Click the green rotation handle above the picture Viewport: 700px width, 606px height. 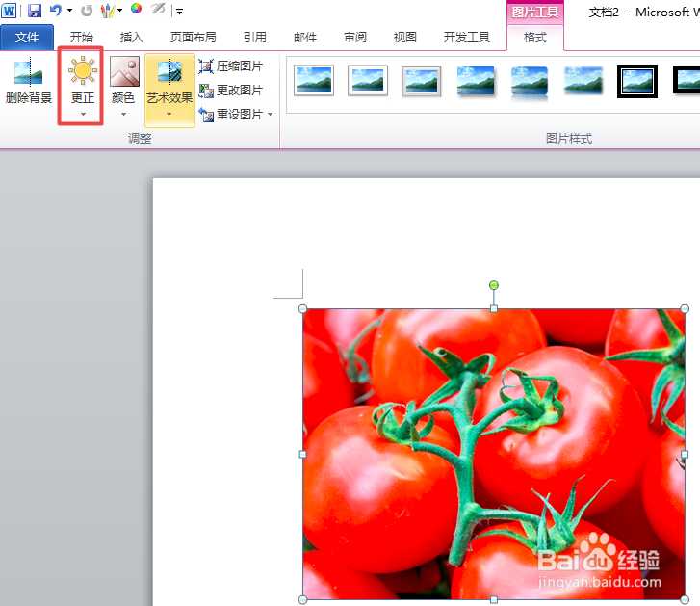(x=494, y=285)
